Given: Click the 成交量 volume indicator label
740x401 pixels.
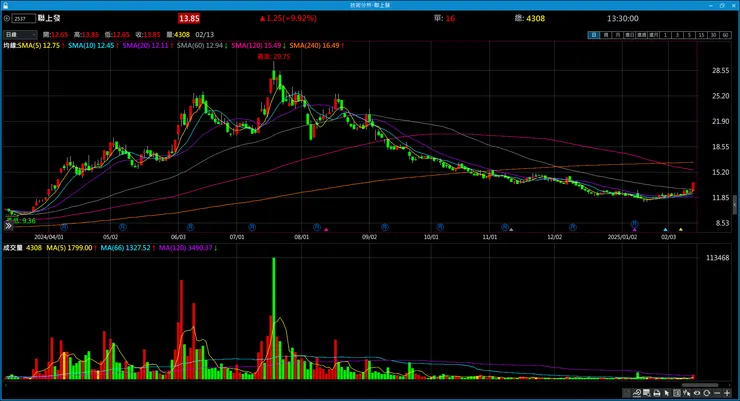Looking at the screenshot, I should pyautogui.click(x=13, y=248).
